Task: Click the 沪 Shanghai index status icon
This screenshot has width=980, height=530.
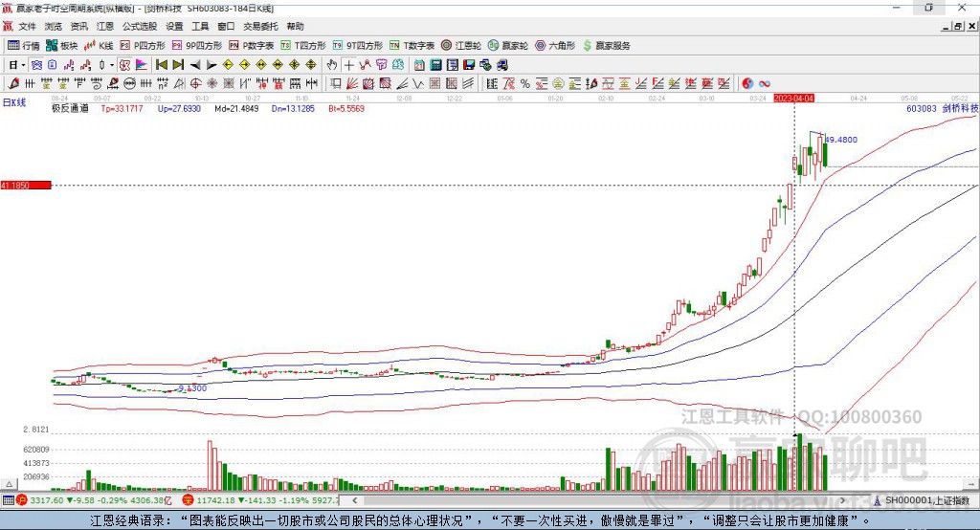Action: (22, 500)
